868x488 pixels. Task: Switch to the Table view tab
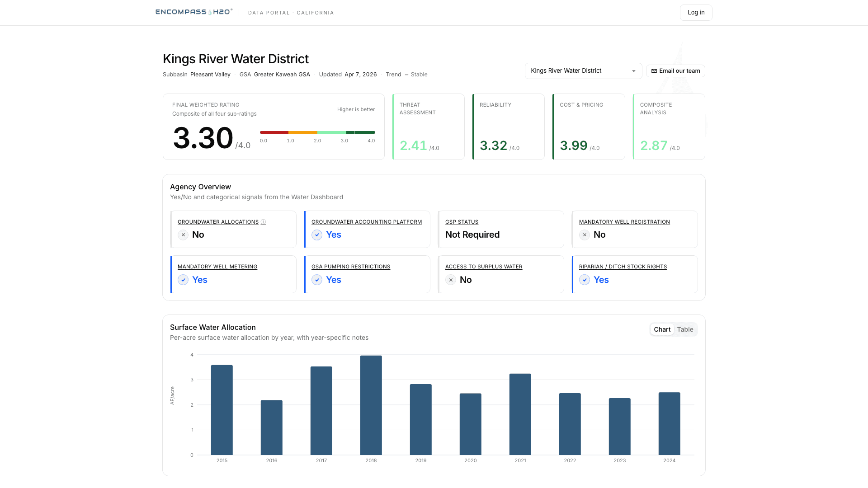point(685,329)
